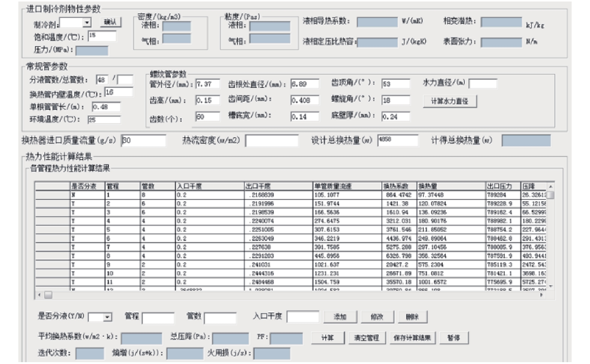Focus the 换热器进口质量流量 field
Image resolution: width=590 pixels, height=364 pixels.
point(143,141)
